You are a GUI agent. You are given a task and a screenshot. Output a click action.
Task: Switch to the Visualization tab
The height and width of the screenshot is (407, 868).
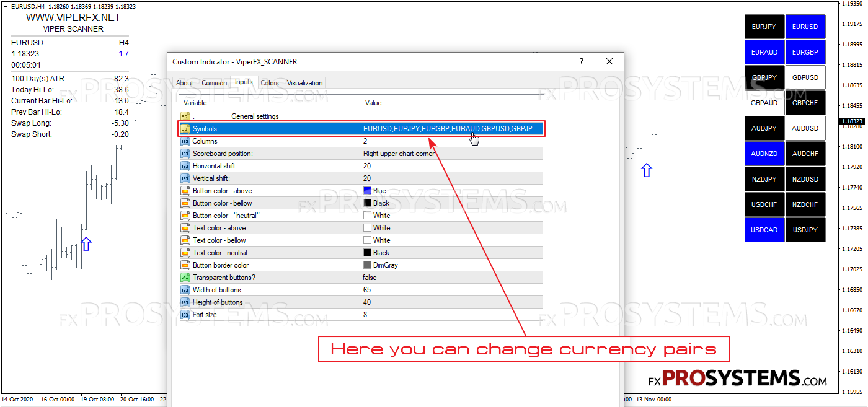click(x=304, y=83)
